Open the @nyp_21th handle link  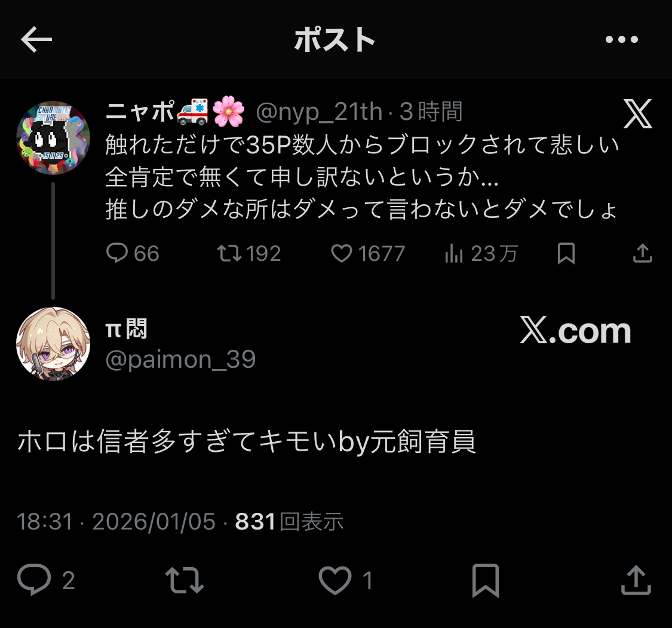tap(319, 112)
